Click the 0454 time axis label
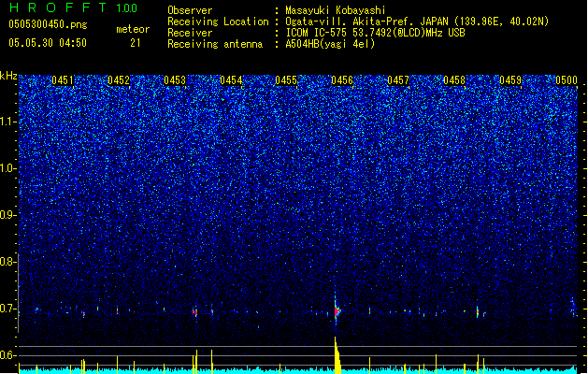This screenshot has width=588, height=374. tap(231, 80)
